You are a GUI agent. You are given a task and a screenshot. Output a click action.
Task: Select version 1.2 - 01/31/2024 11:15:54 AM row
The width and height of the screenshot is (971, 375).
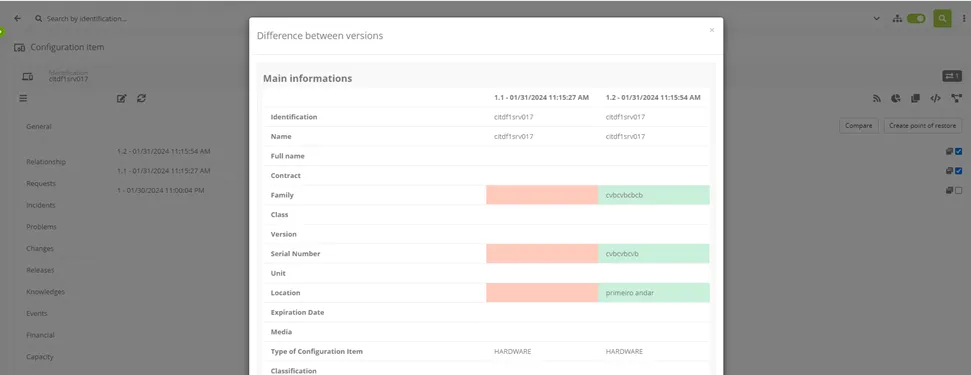163,151
